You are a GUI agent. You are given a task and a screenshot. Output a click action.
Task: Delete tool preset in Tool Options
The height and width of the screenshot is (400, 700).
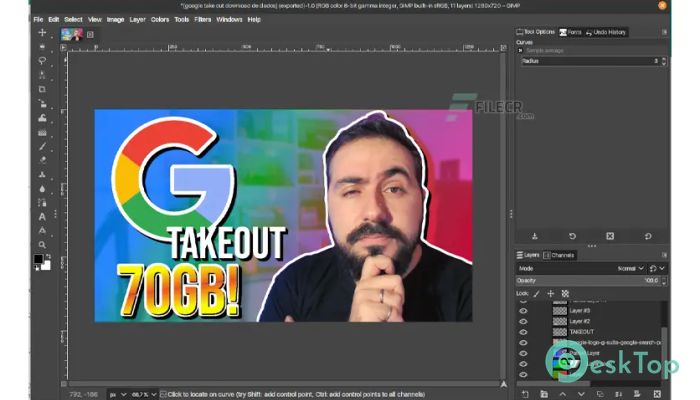click(610, 236)
